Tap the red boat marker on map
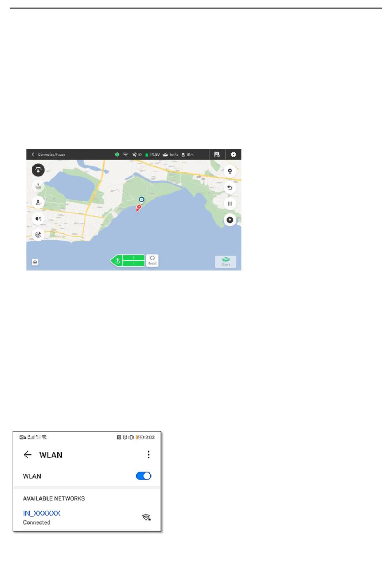Viewport: 392px width, 579px height. (139, 208)
